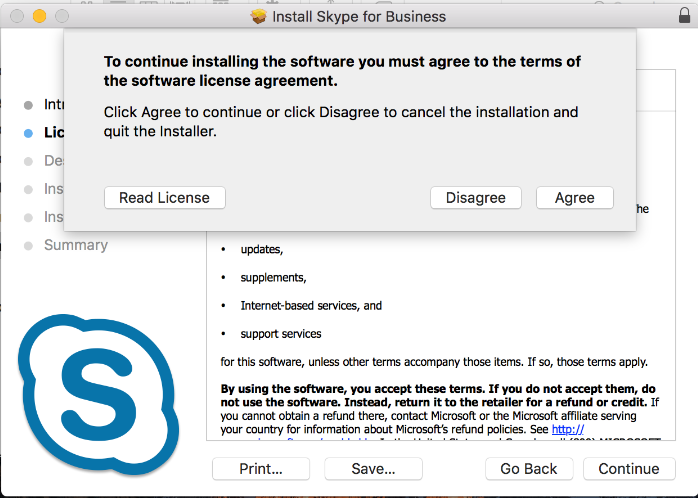Viewport: 698px width, 498px height.
Task: Click the Agree button
Action: (575, 198)
